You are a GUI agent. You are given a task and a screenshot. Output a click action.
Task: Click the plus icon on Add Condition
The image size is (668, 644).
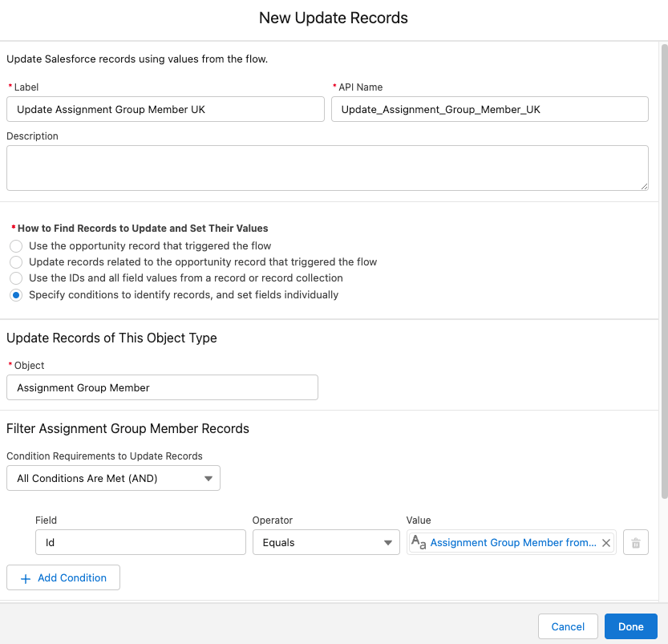(25, 578)
